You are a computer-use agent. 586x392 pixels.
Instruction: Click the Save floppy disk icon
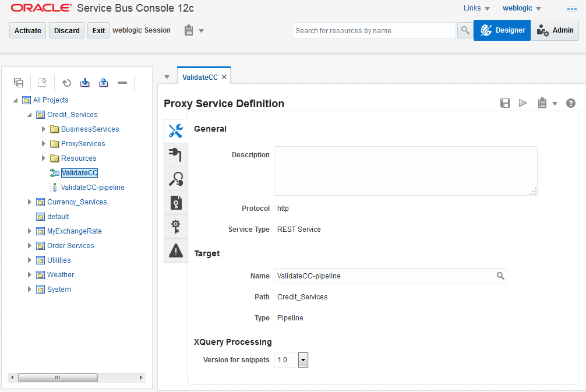[505, 103]
